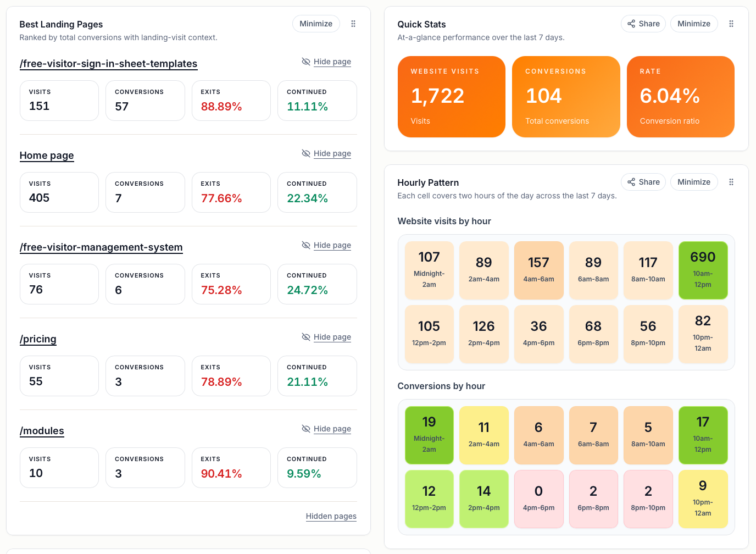Screen dimensions: 756x554
Task: Click the Website Visits stat card
Action: point(451,97)
